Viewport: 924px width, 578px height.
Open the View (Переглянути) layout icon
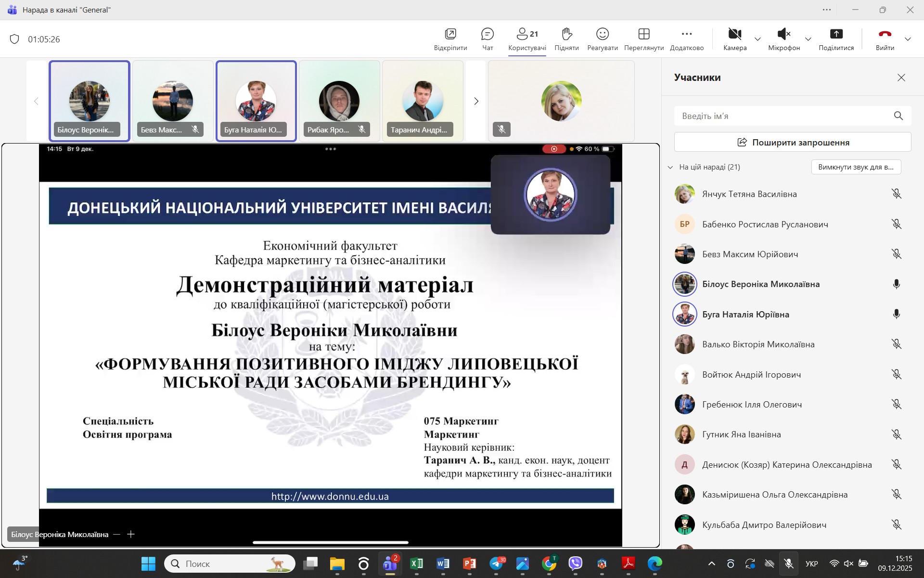coord(643,34)
